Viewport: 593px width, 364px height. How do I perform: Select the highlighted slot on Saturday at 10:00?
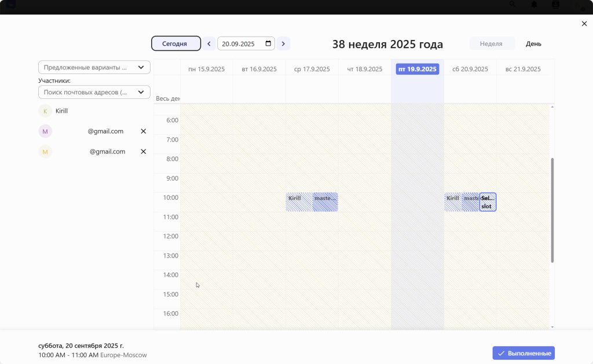pyautogui.click(x=488, y=202)
